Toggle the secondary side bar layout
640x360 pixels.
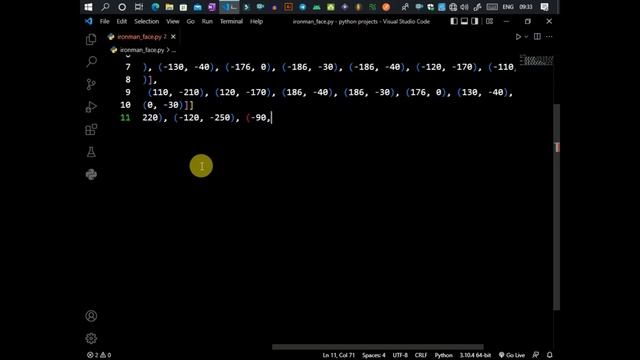474,21
